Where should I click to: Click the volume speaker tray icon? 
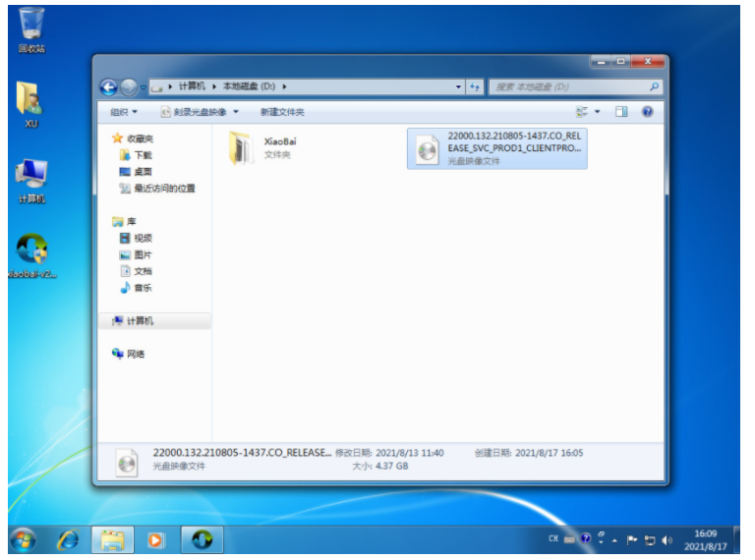(x=668, y=539)
